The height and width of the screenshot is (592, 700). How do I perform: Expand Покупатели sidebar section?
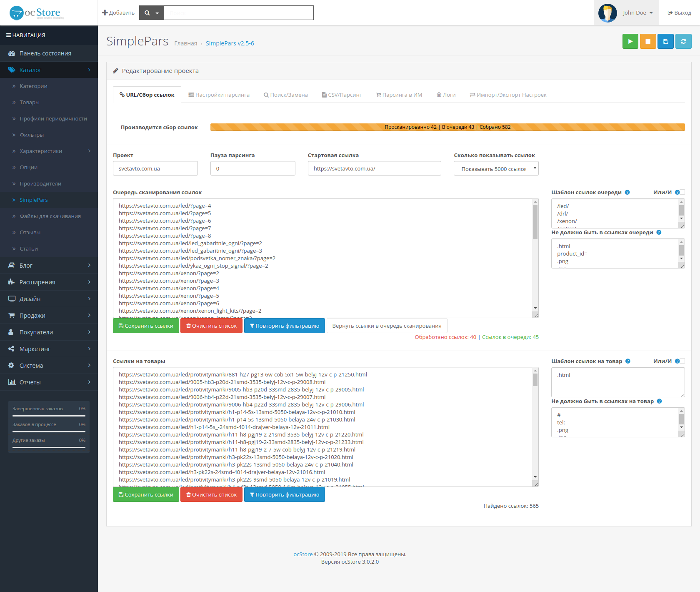pyautogui.click(x=49, y=332)
